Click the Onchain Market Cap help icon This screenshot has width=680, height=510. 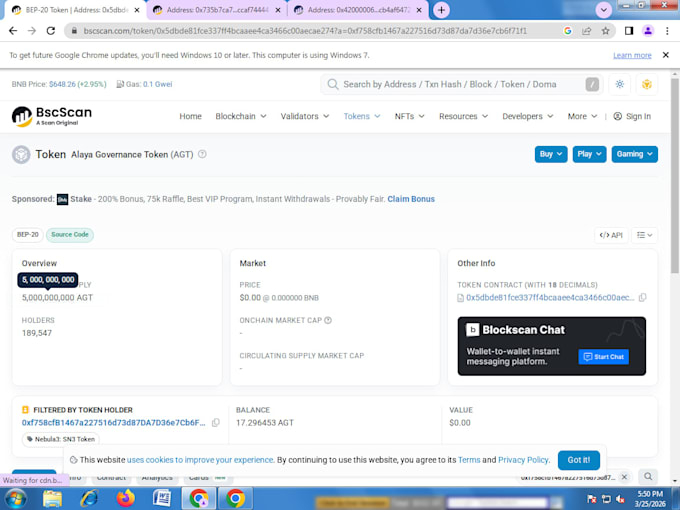(x=328, y=320)
